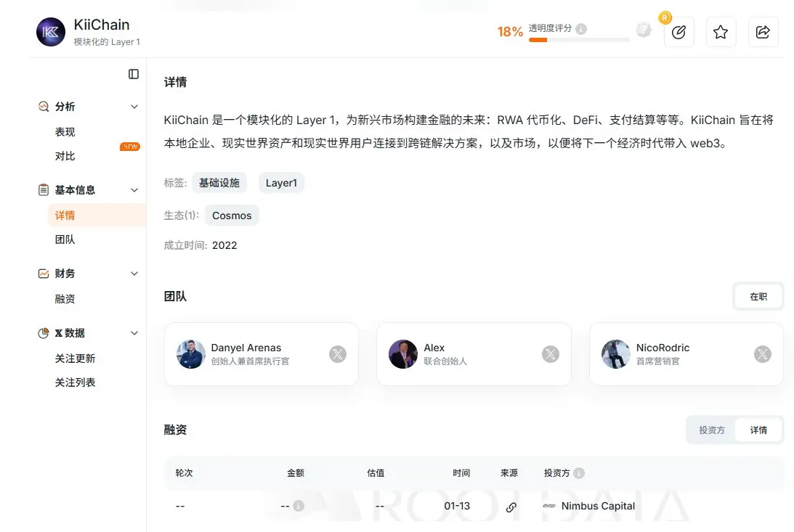794x532 pixels.
Task: Switch funding view to 投资方 tab
Action: tap(712, 430)
